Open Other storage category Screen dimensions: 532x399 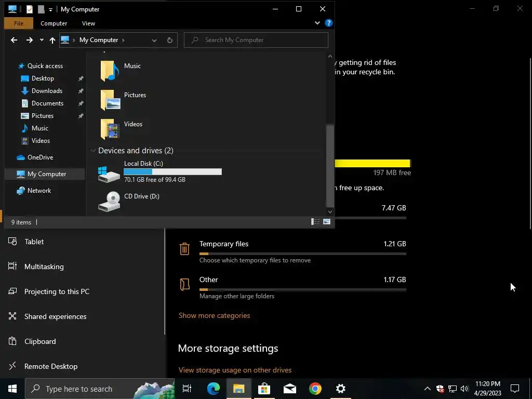pyautogui.click(x=292, y=288)
